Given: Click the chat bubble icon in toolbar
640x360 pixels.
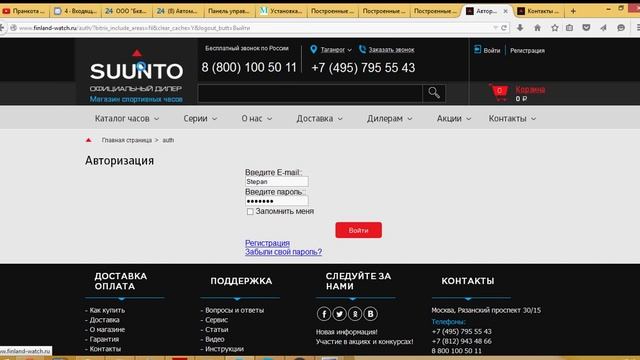Looking at the screenshot, I should tap(621, 28).
